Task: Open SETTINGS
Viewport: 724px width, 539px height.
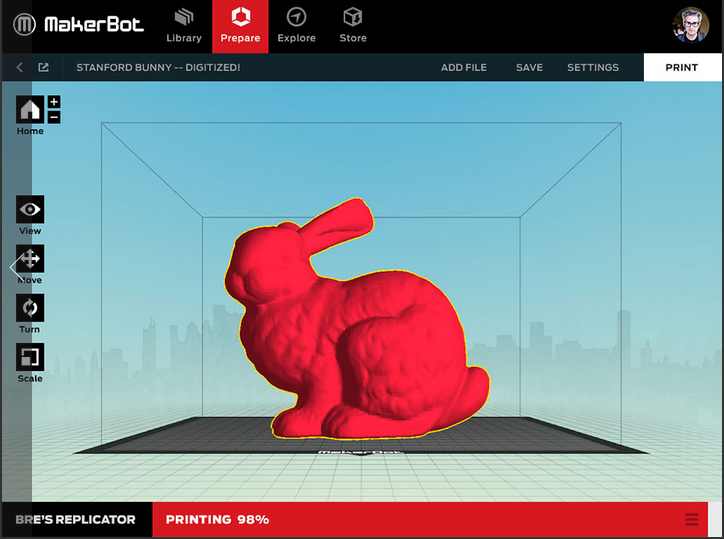Action: 593,67
